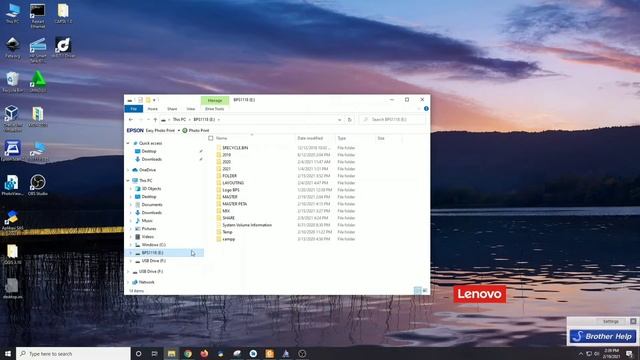Open the File menu tab
Viewport: 640px width, 360px height.
coord(133,109)
